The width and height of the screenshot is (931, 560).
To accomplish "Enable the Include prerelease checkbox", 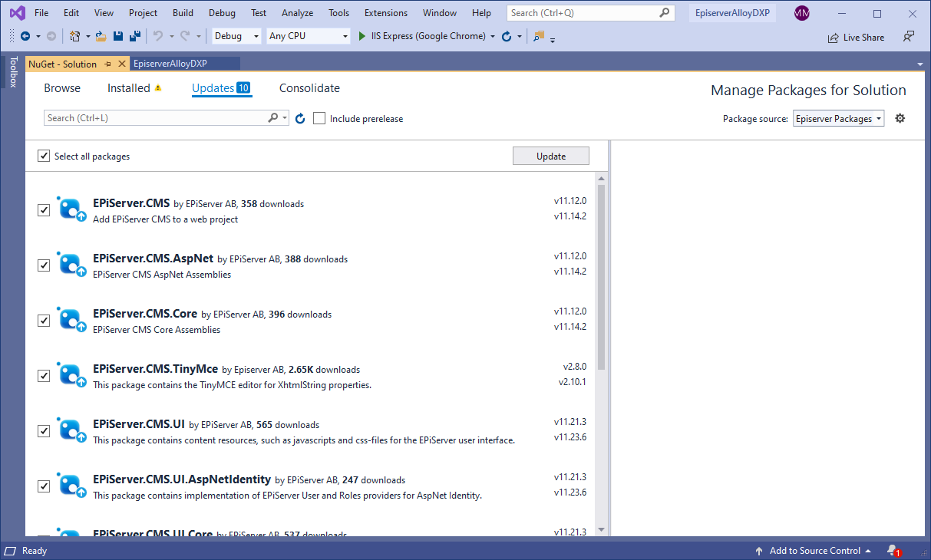I will point(319,118).
